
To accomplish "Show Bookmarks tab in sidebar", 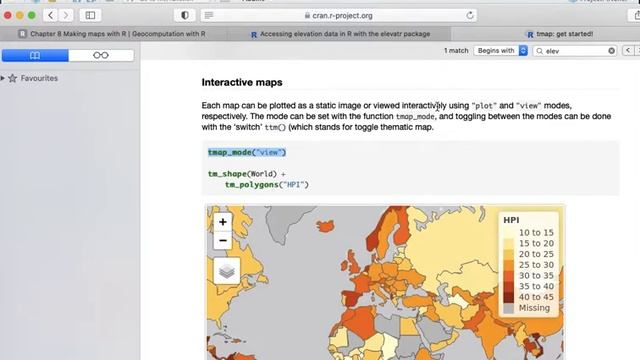I will click(x=35, y=55).
